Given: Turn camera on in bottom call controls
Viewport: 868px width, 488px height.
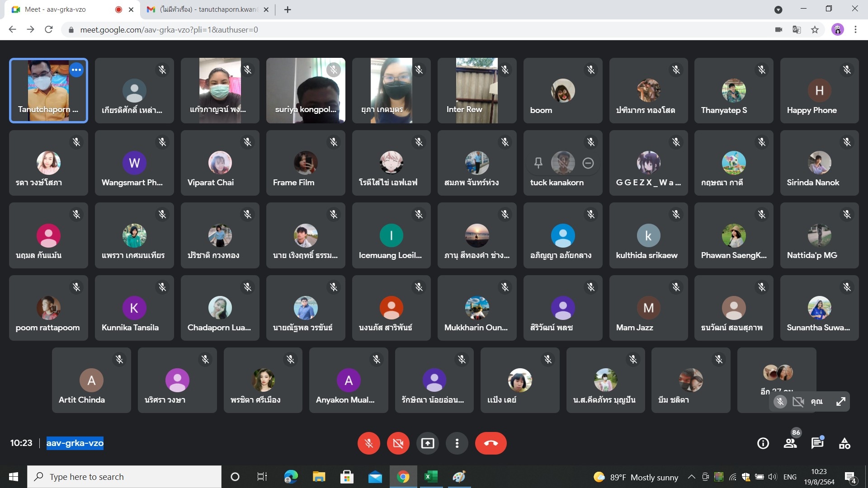Looking at the screenshot, I should tap(398, 443).
